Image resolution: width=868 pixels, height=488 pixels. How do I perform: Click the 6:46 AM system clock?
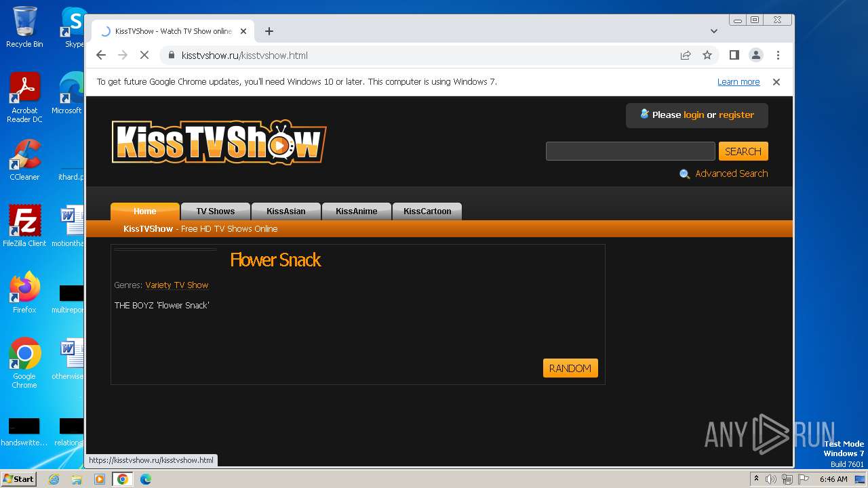(x=833, y=479)
